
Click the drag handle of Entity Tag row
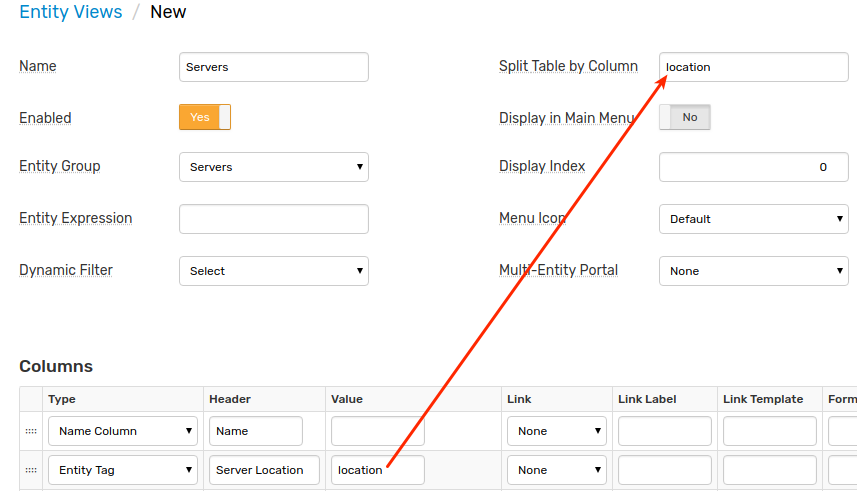point(31,470)
